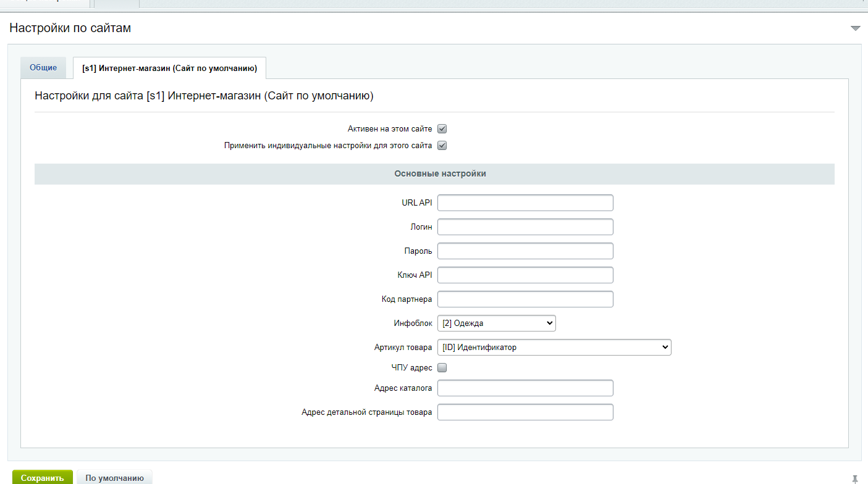Toggle Применить индивидуальные настройки checkbox
This screenshot has width=868, height=484.
coord(442,146)
